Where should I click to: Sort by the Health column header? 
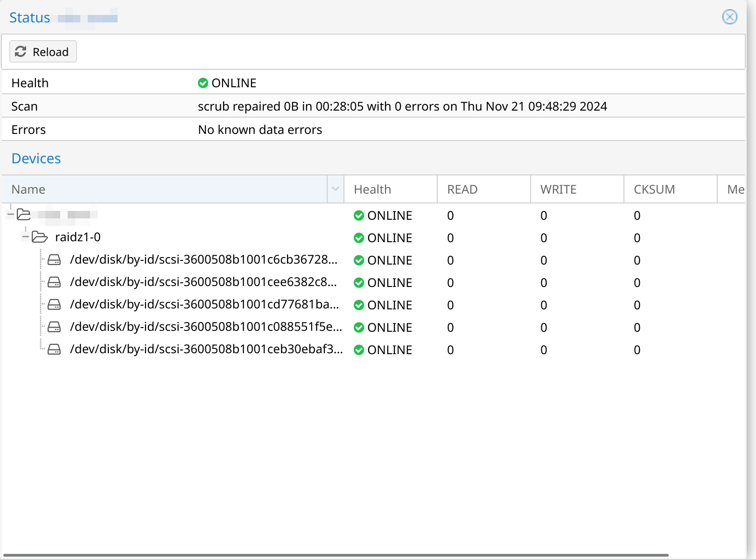coord(390,189)
